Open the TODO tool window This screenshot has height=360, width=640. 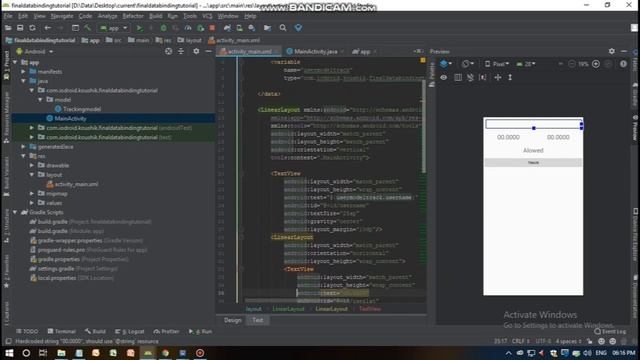pos(27,331)
